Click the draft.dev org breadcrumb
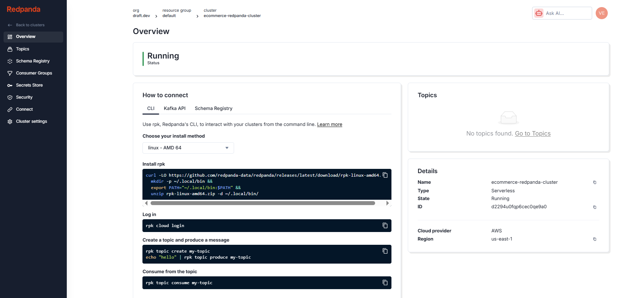 141,16
